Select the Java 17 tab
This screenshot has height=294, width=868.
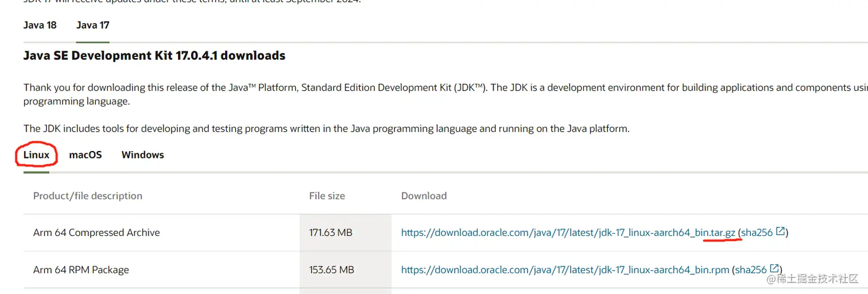(92, 25)
